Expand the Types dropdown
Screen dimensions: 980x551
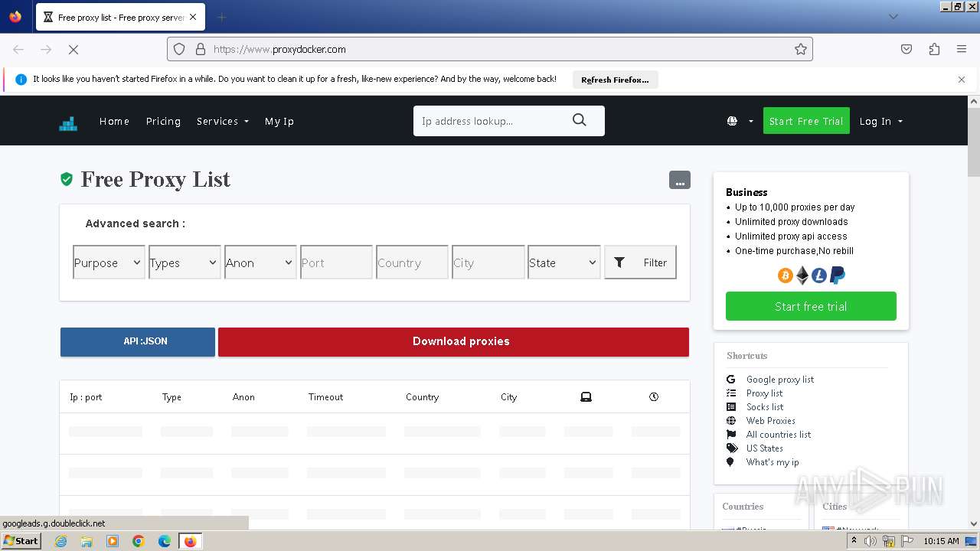tap(185, 262)
